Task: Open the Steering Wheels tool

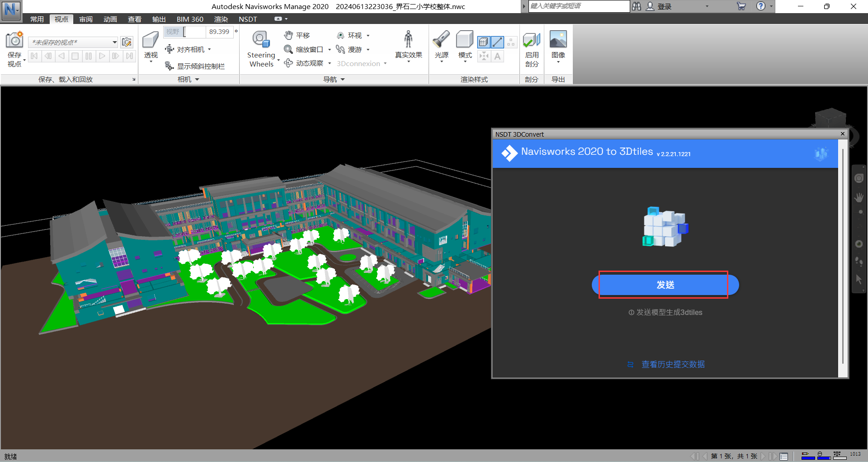Action: (x=261, y=49)
